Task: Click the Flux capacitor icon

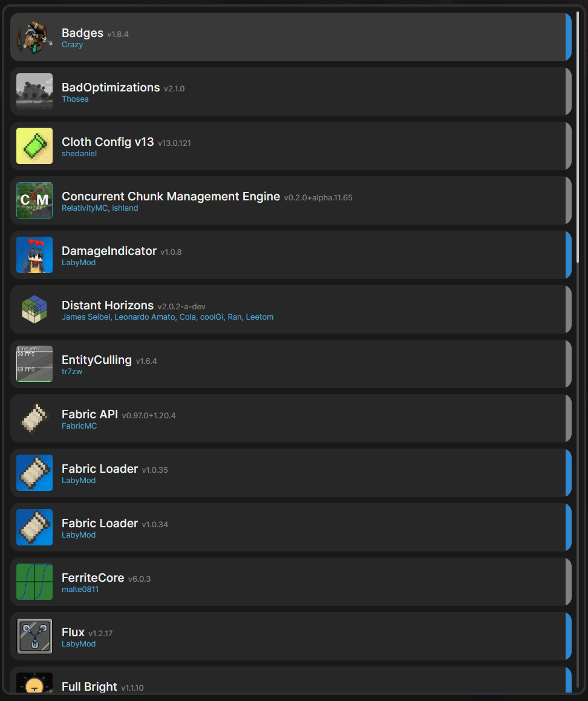Action: (x=34, y=636)
